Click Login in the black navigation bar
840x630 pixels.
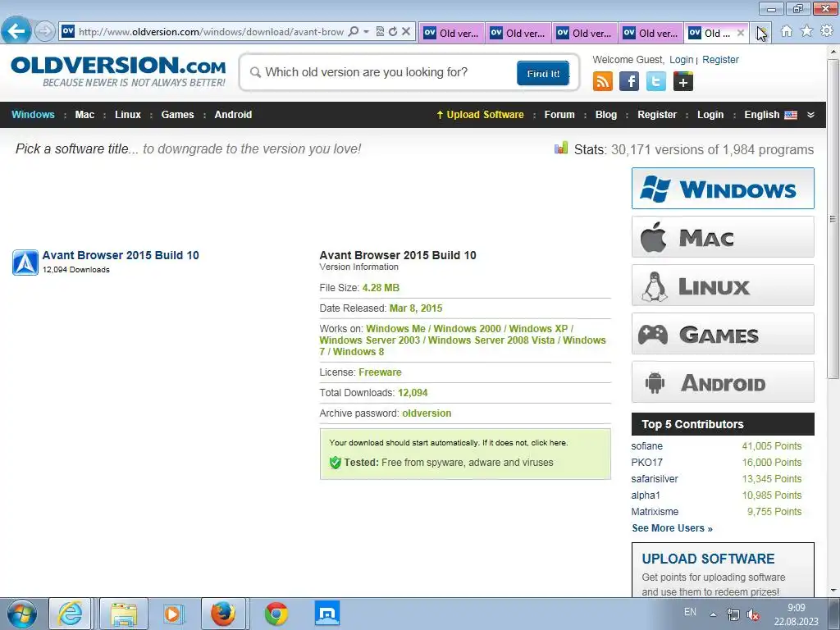(710, 115)
